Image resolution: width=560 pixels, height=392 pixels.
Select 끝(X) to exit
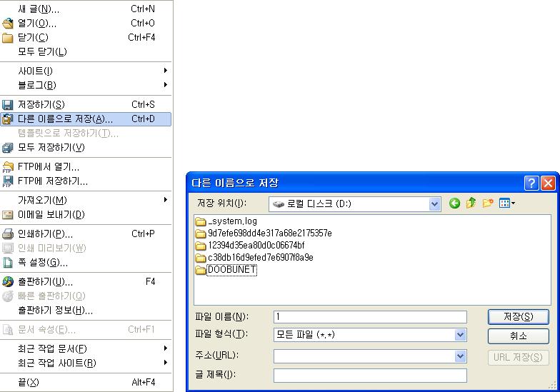[86, 383]
